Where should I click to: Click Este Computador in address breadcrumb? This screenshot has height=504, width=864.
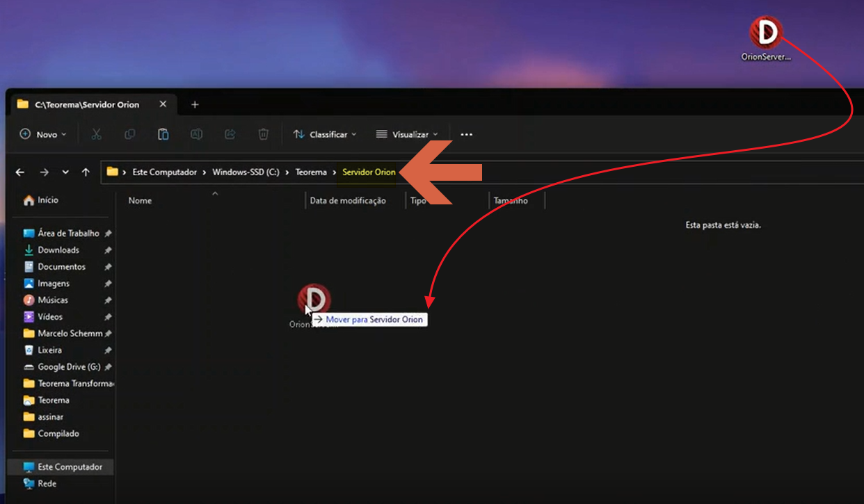click(x=165, y=172)
